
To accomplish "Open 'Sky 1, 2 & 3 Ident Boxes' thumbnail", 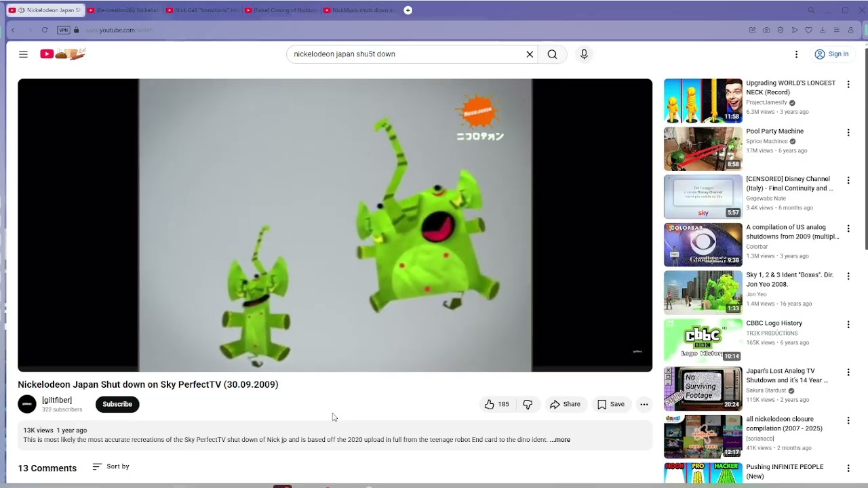I will pyautogui.click(x=703, y=293).
